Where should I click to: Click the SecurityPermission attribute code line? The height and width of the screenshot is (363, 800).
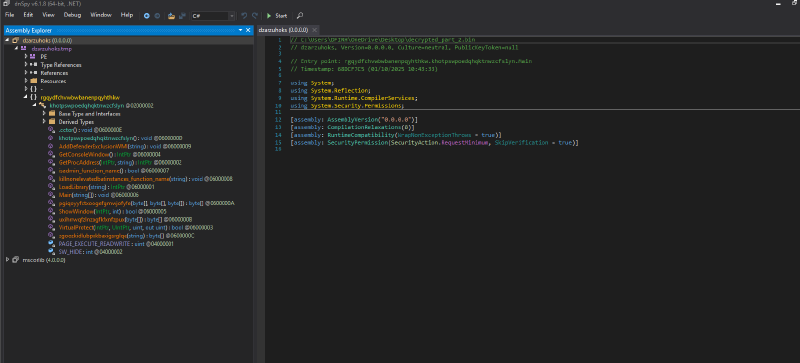pos(434,143)
